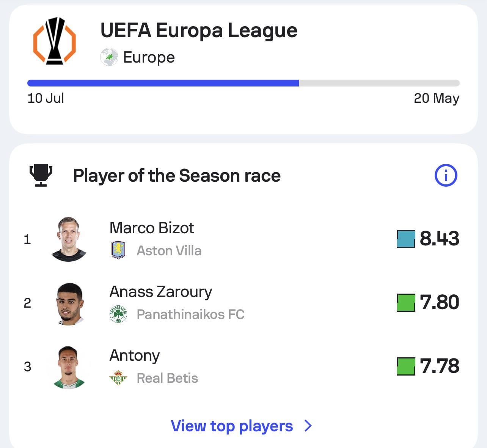This screenshot has width=487, height=448.
Task: Click the Antony player name
Action: point(135,355)
